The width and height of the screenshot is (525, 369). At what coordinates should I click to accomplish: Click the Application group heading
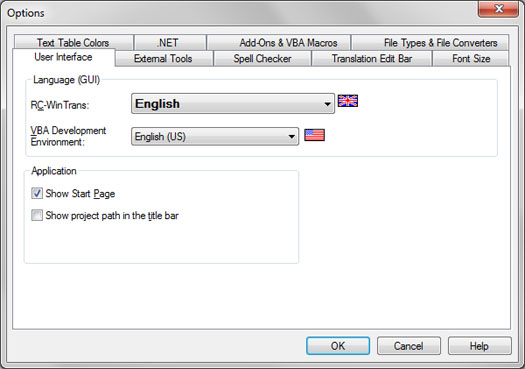click(x=54, y=171)
